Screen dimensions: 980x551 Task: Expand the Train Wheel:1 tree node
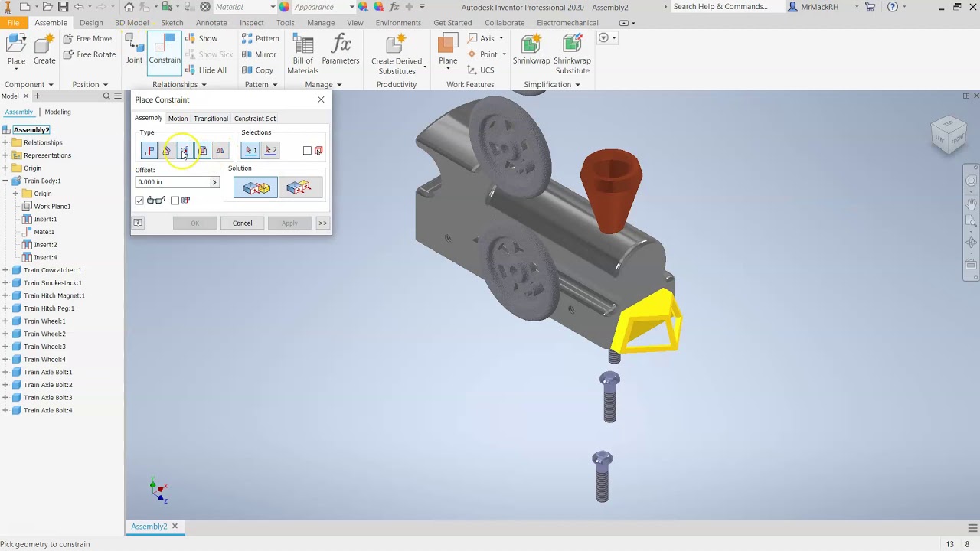pyautogui.click(x=5, y=321)
